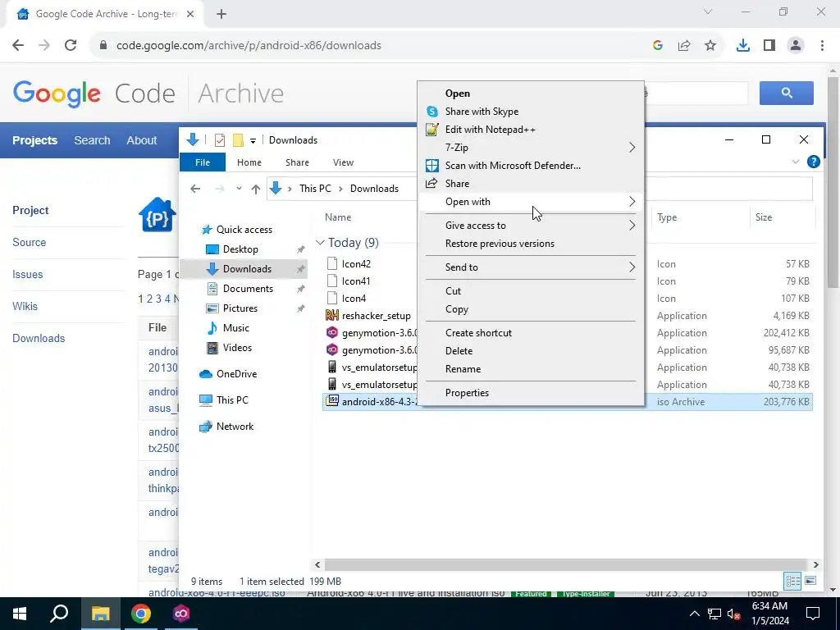Open Issues link in project sidebar
The image size is (840, 630).
[x=28, y=274]
